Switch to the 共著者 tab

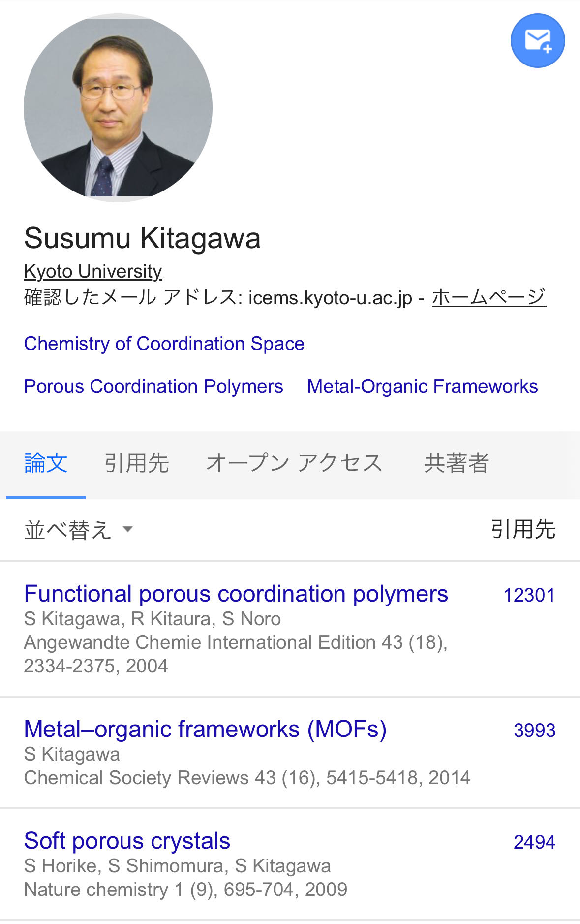[456, 463]
